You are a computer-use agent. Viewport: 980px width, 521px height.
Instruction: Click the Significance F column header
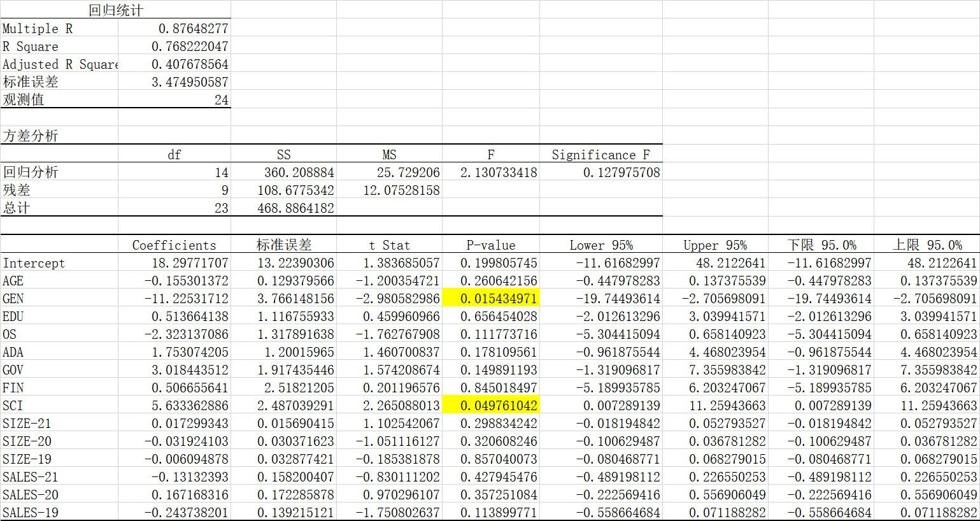600,155
